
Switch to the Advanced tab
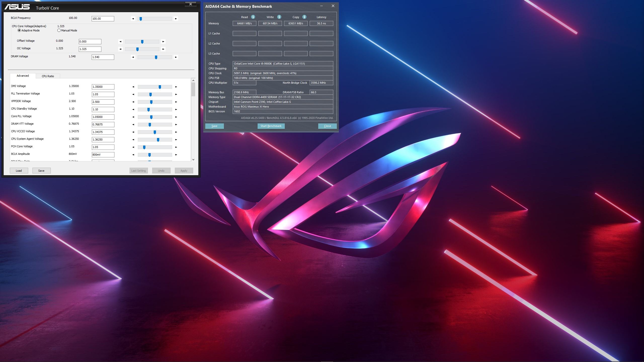click(x=23, y=76)
